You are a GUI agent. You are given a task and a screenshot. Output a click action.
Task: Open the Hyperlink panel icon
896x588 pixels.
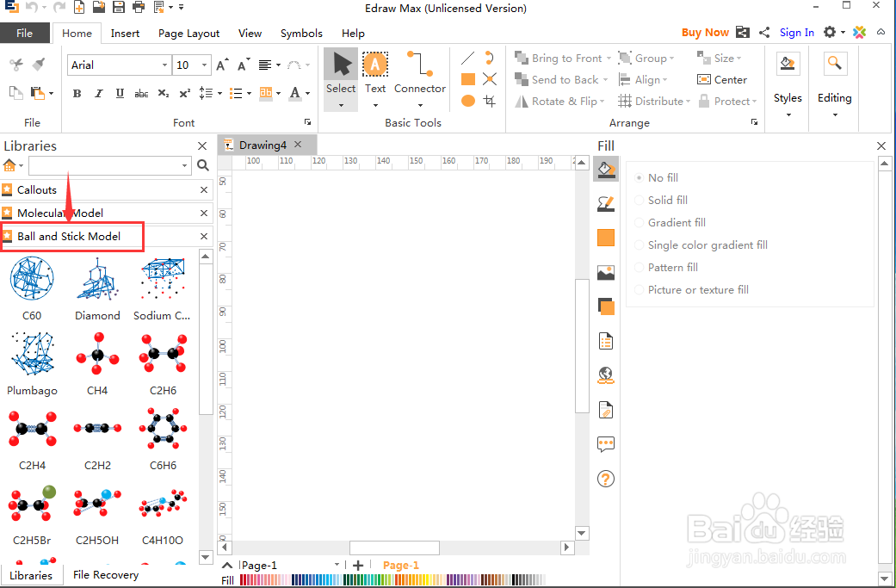[x=606, y=375]
